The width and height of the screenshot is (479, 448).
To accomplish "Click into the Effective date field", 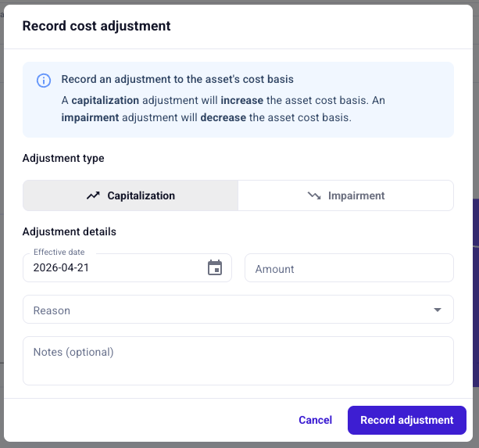I will coord(127,267).
